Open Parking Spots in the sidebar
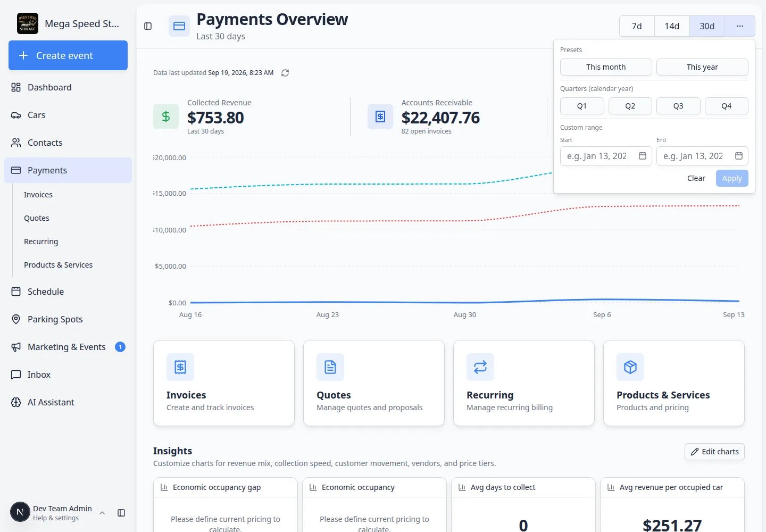The image size is (766, 532). tap(68, 319)
